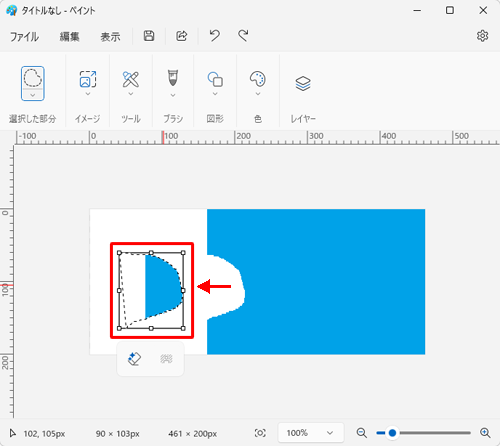Open the 表示 menu

pos(110,36)
